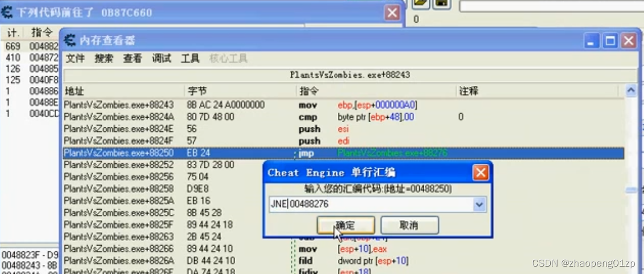The height and width of the screenshot is (274, 644).
Task: Click the 确定 button in the assembler dialog
Action: (346, 226)
